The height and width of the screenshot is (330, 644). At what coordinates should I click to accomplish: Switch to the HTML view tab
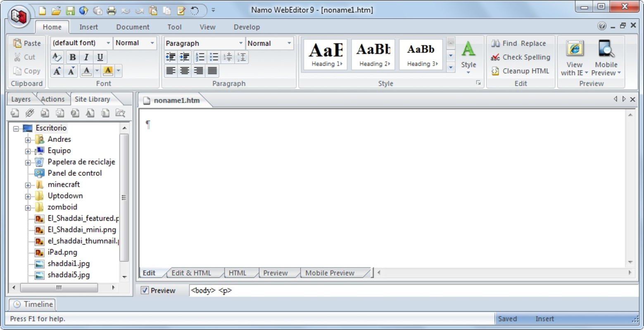[238, 273]
